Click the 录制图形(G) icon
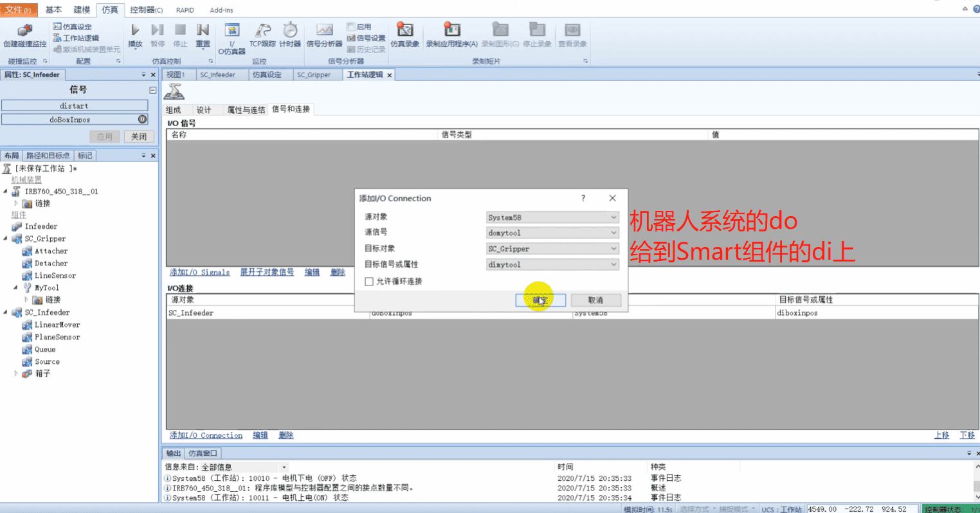Screen dimensions: 980x513 pos(500,30)
